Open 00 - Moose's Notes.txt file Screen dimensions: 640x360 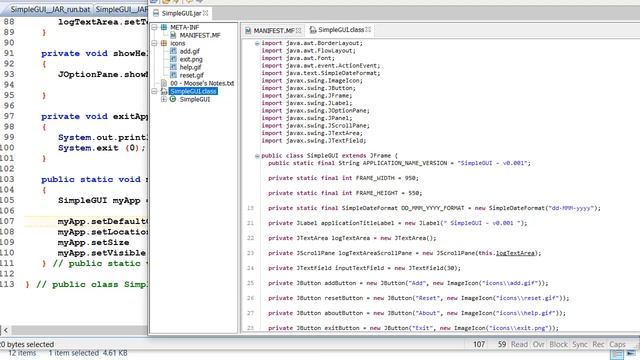pyautogui.click(x=202, y=83)
